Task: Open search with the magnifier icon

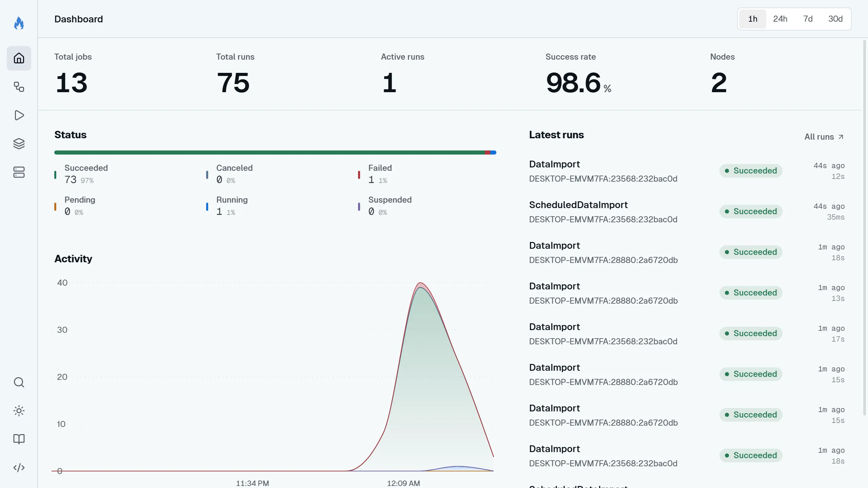Action: coord(19,382)
